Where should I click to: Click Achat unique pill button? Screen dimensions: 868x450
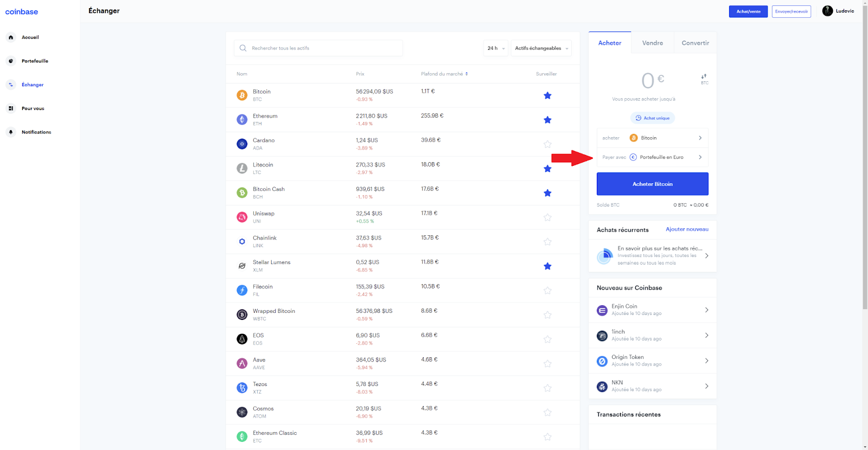[x=653, y=118]
